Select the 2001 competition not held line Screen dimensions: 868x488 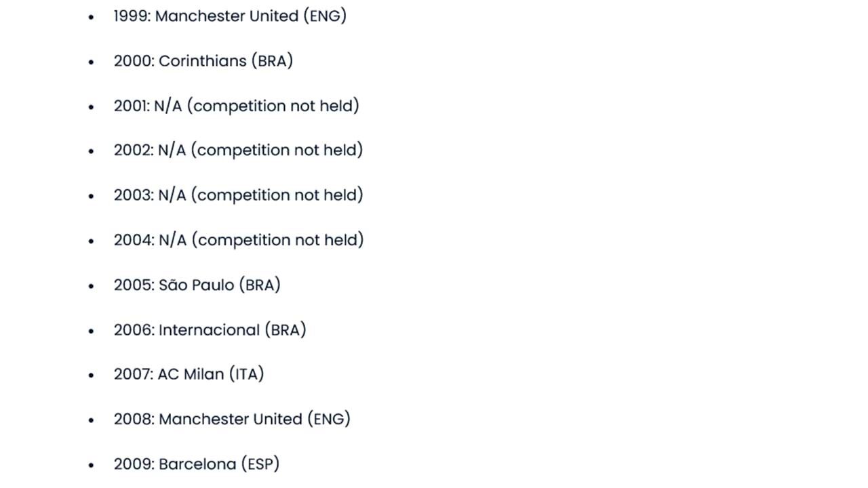[x=236, y=106]
